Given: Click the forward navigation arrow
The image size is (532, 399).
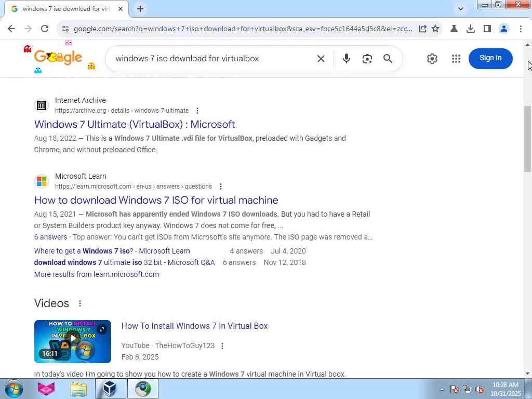Looking at the screenshot, I should [x=28, y=29].
